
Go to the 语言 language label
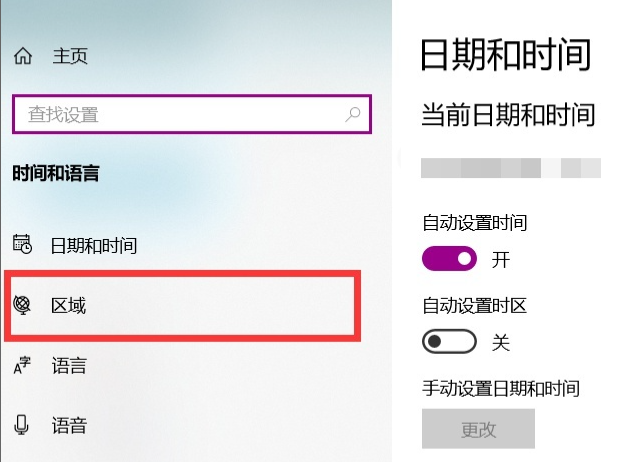pos(69,366)
